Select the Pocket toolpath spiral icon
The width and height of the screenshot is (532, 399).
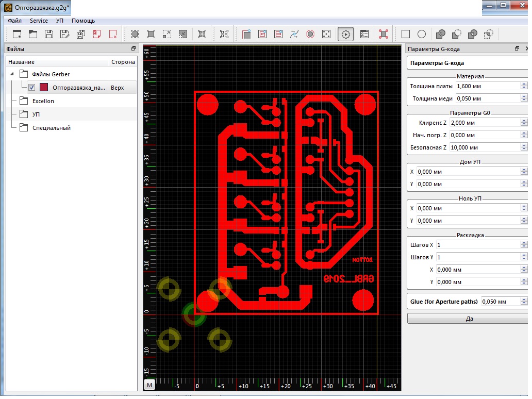262,35
